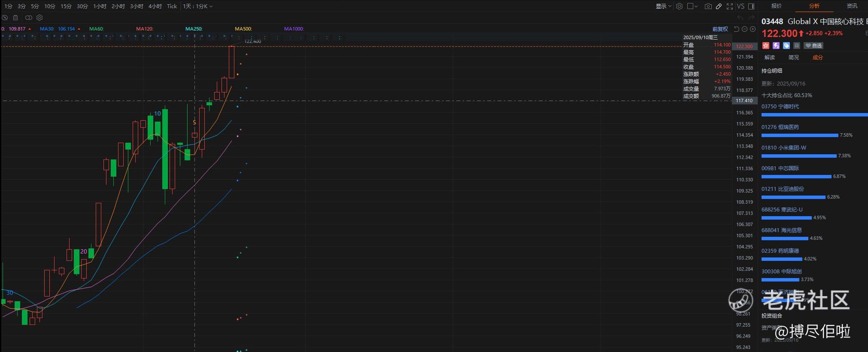Click the chart layout square icon
This screenshot has width=868, height=352.
click(690, 6)
